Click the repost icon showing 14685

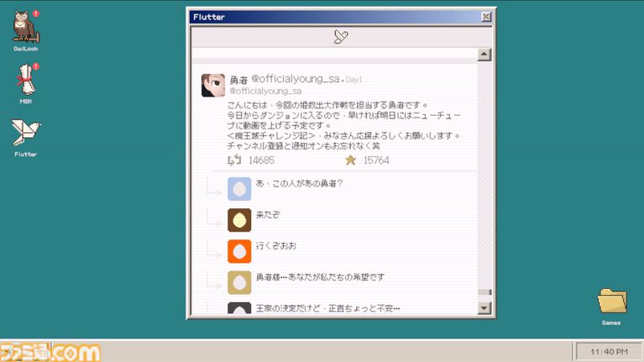click(x=234, y=160)
